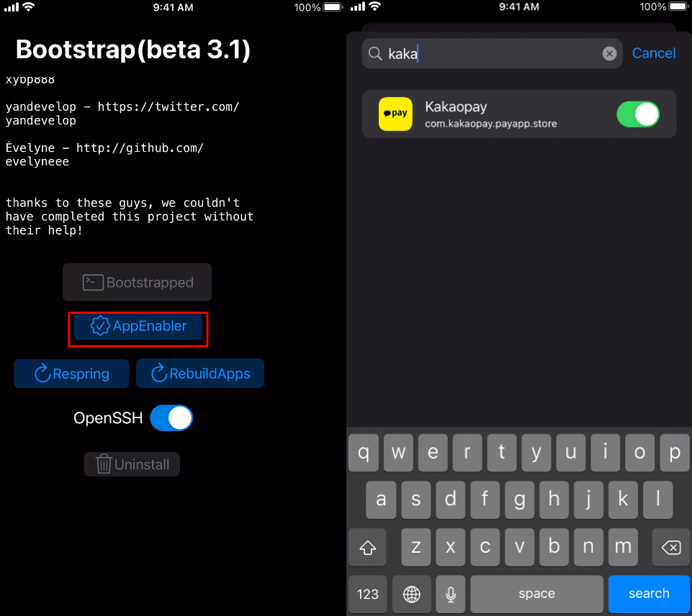Cancel the app search
Screen dimensions: 692x616
pyautogui.click(x=654, y=53)
